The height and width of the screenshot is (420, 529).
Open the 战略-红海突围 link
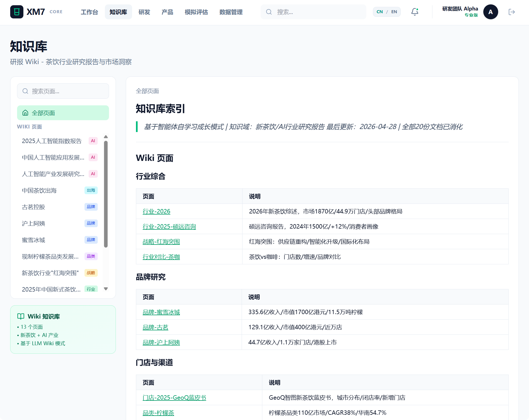(161, 241)
